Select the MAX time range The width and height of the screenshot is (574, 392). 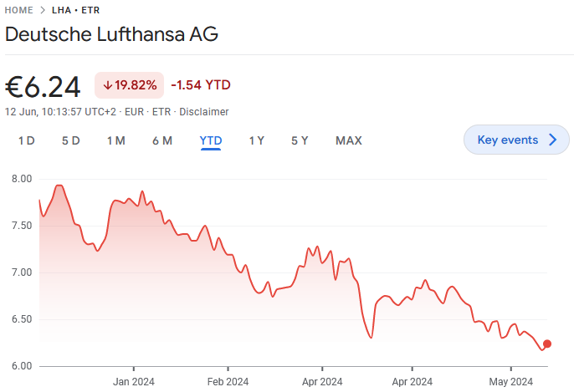point(349,140)
